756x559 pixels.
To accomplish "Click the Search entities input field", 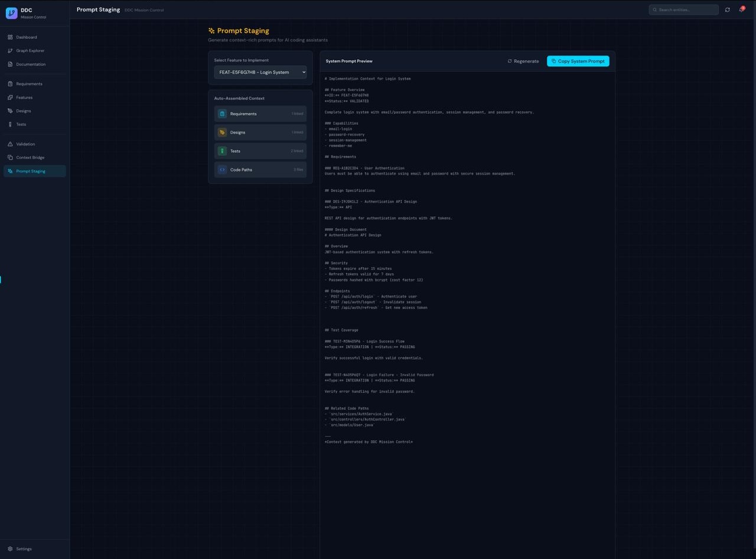I will click(x=686, y=9).
